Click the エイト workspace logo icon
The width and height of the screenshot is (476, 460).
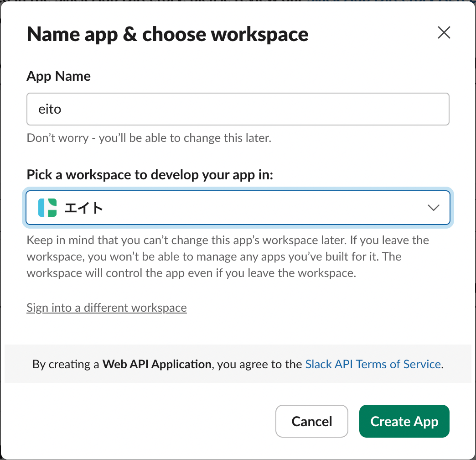47,208
